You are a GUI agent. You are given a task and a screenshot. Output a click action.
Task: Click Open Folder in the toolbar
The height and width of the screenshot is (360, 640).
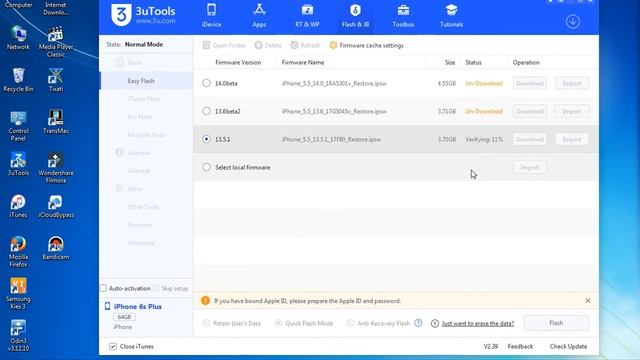224,45
